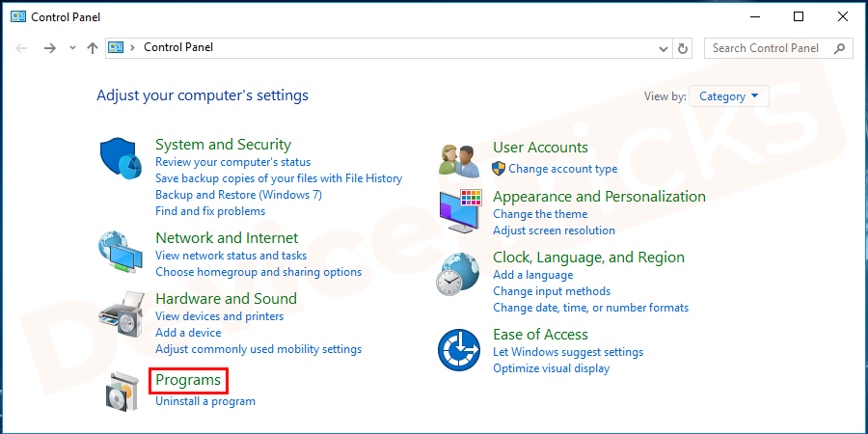Viewport: 868px width, 434px height.
Task: Open the View by Category dropdown
Action: click(x=729, y=96)
